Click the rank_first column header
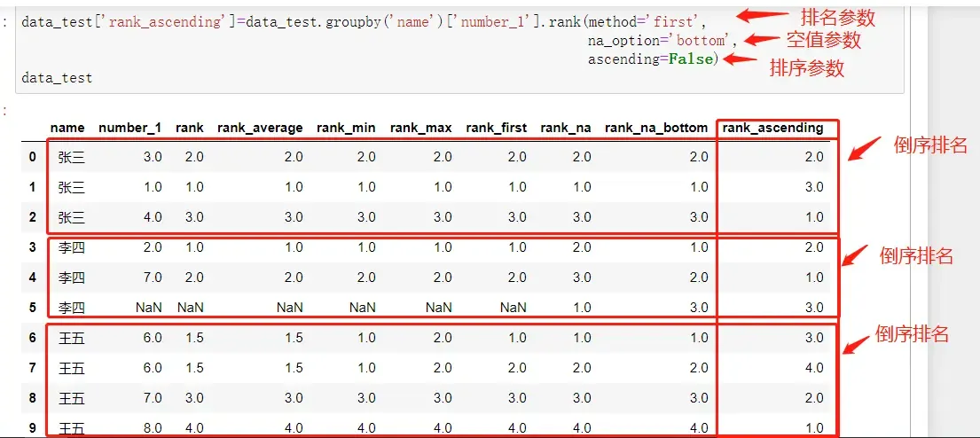980x438 pixels. click(496, 128)
